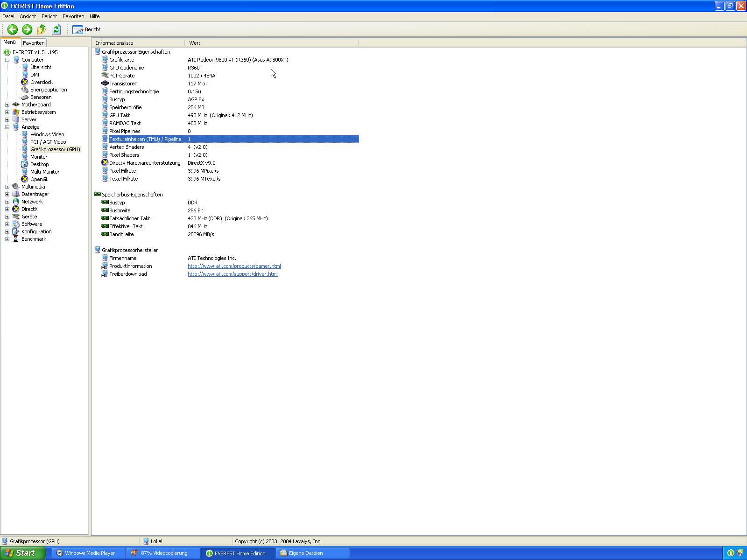Select Übersicht in the tree
Screen dimensions: 747x560
[41, 67]
